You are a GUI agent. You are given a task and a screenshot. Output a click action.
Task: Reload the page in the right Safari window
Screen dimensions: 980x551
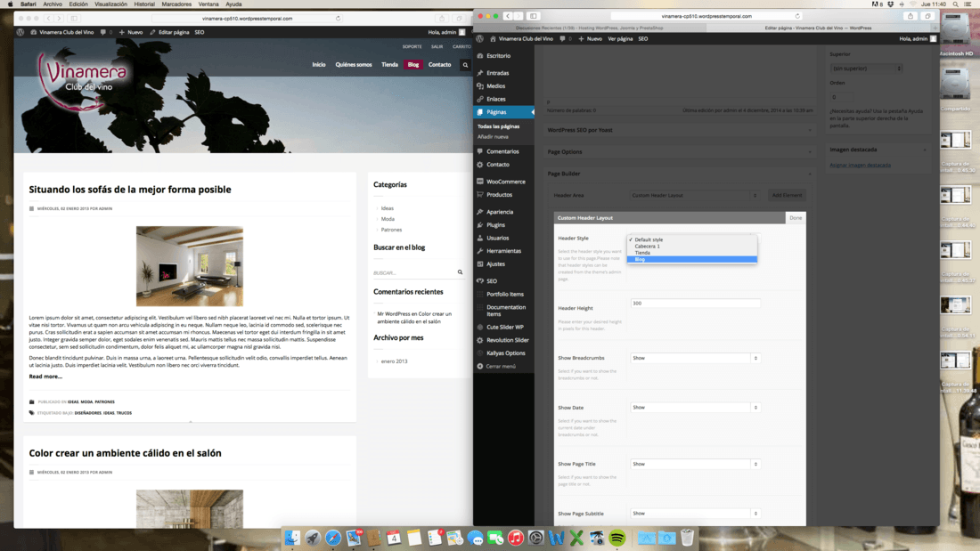[x=797, y=16]
